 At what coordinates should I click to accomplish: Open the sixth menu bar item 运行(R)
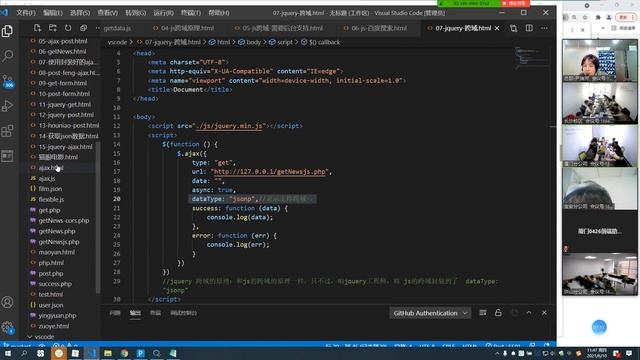point(163,13)
